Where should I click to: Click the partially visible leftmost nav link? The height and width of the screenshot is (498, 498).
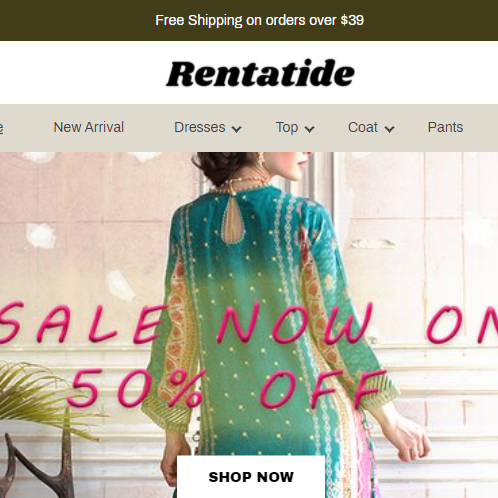coord(2,128)
